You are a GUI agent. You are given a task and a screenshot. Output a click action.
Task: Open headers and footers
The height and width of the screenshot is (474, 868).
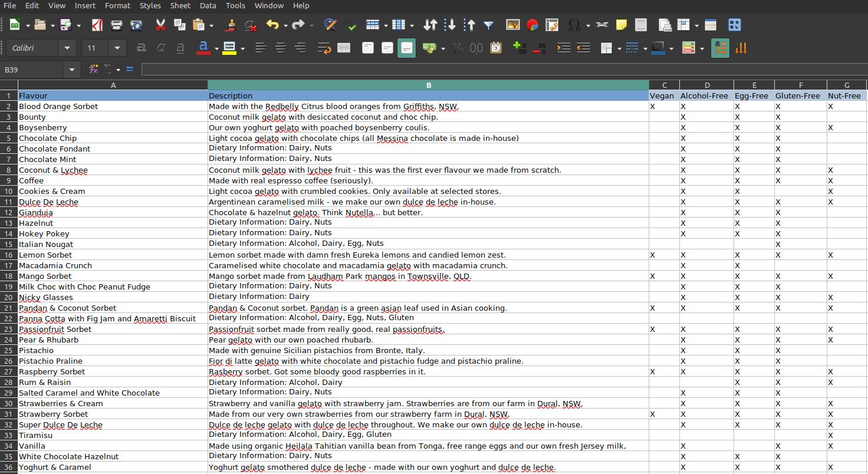click(641, 25)
